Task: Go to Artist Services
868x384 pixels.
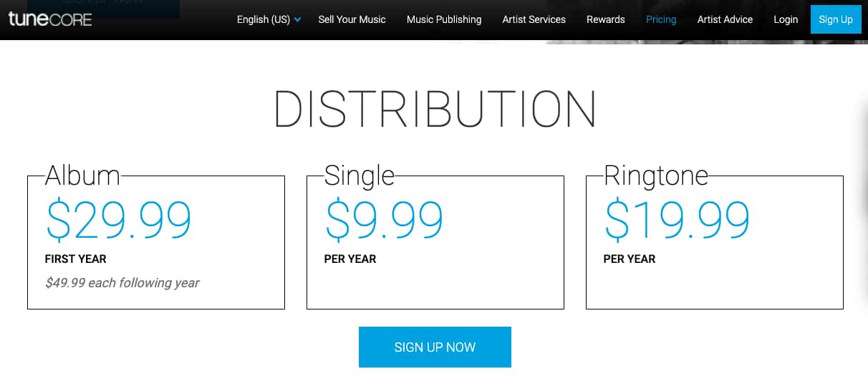Action: pyautogui.click(x=534, y=19)
